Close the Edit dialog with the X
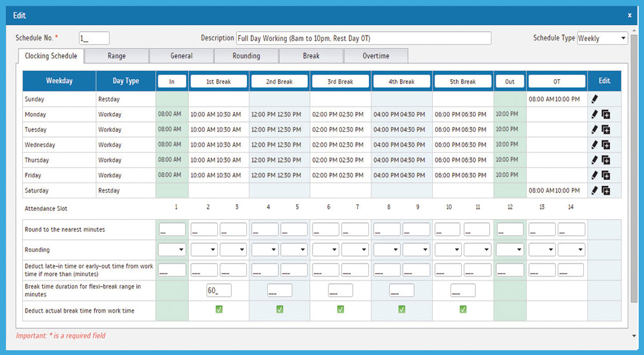The width and height of the screenshot is (644, 355). (630, 15)
